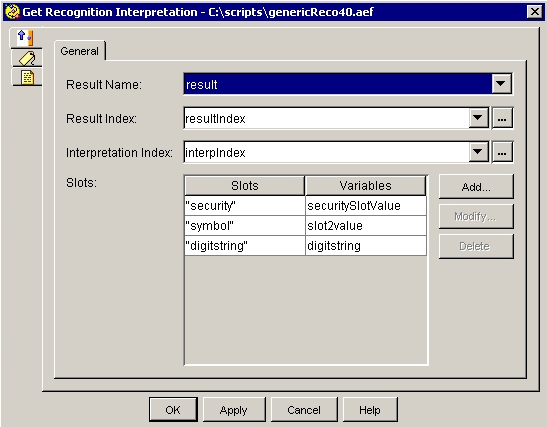Select the "symbol" slot row
Screen dimensions: 547x427
point(305,226)
